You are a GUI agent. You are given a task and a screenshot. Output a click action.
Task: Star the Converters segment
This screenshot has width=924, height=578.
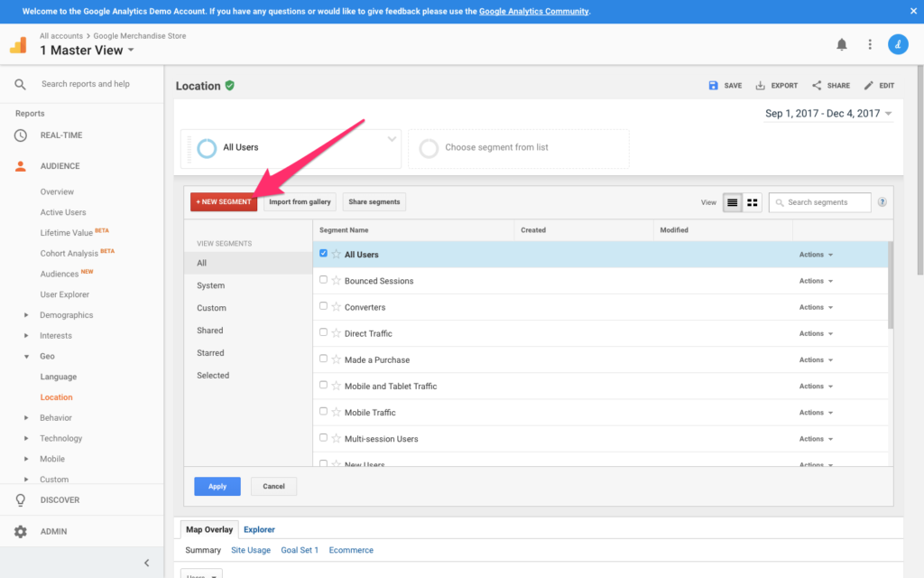[336, 307]
